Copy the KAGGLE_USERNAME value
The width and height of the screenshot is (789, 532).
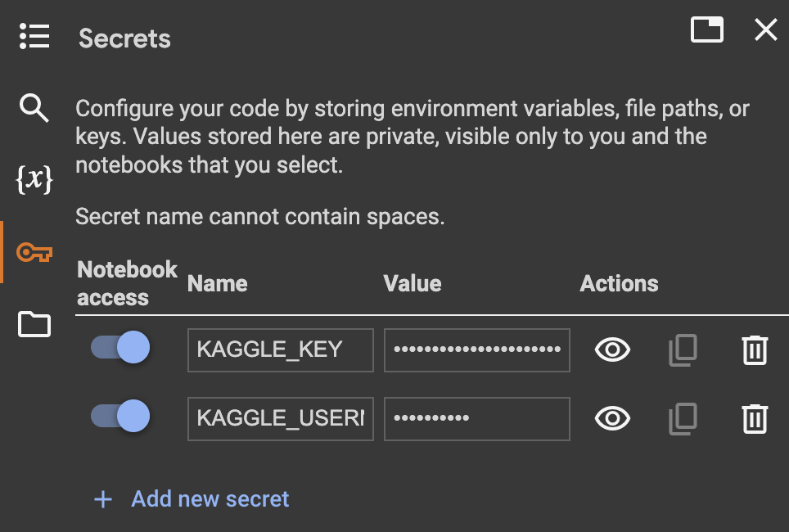tap(683, 419)
